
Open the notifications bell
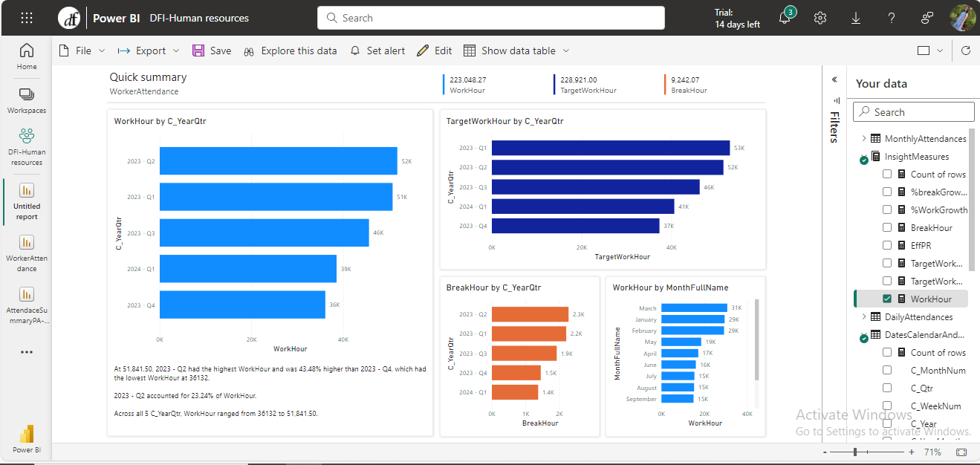tap(785, 18)
